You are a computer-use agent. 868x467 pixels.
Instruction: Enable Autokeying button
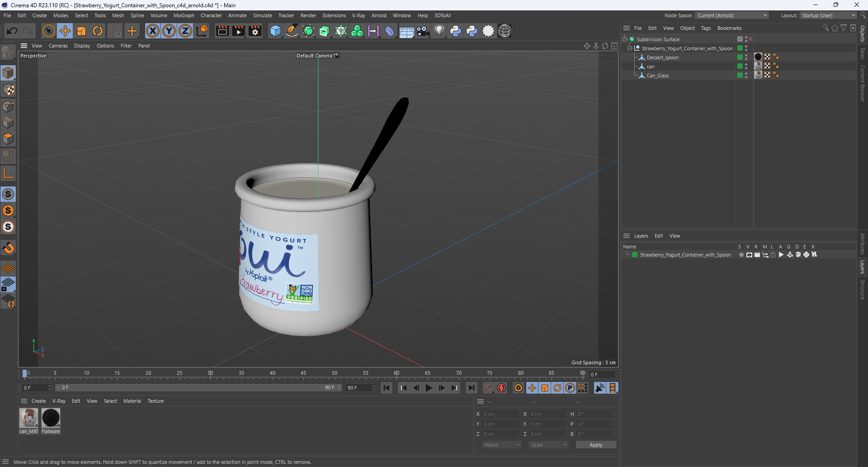coord(501,388)
